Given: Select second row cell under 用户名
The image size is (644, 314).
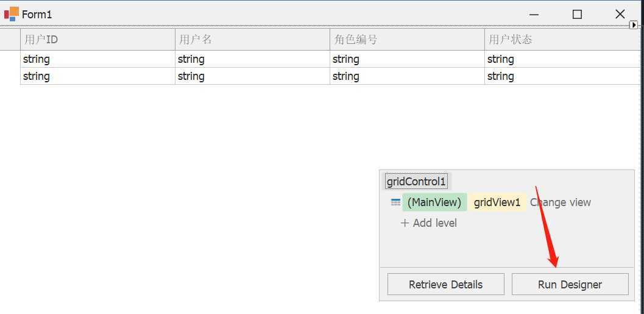Looking at the screenshot, I should (253, 76).
